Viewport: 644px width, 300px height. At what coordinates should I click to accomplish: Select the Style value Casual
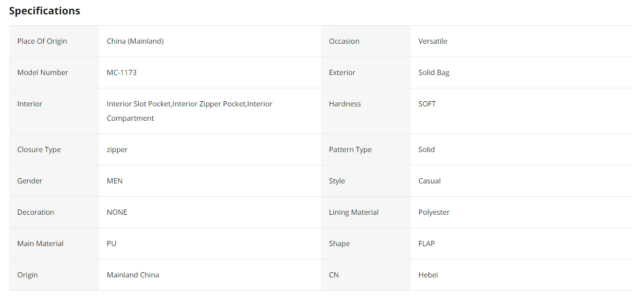click(x=430, y=181)
